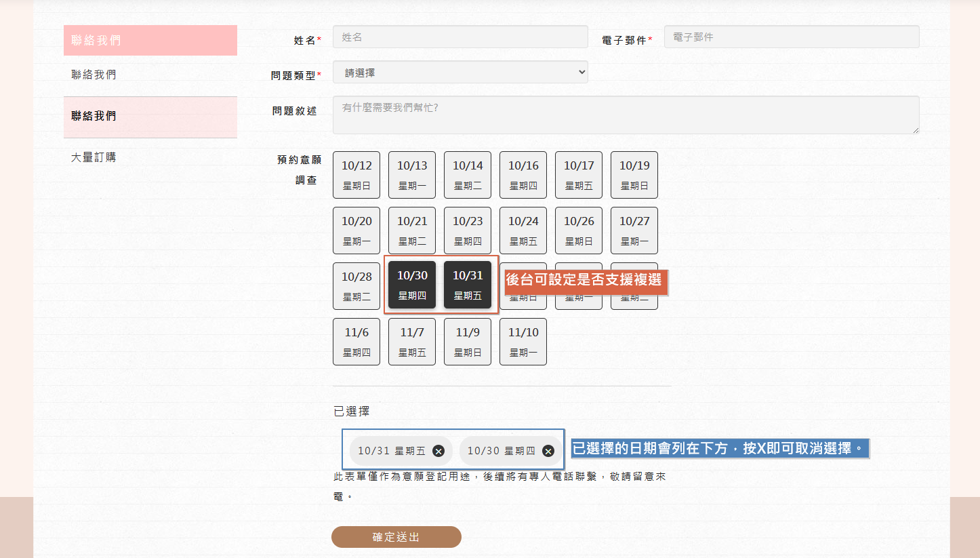Viewport: 980px width, 558px height.
Task: Pick the 11/10 星期一 date
Action: pos(523,342)
